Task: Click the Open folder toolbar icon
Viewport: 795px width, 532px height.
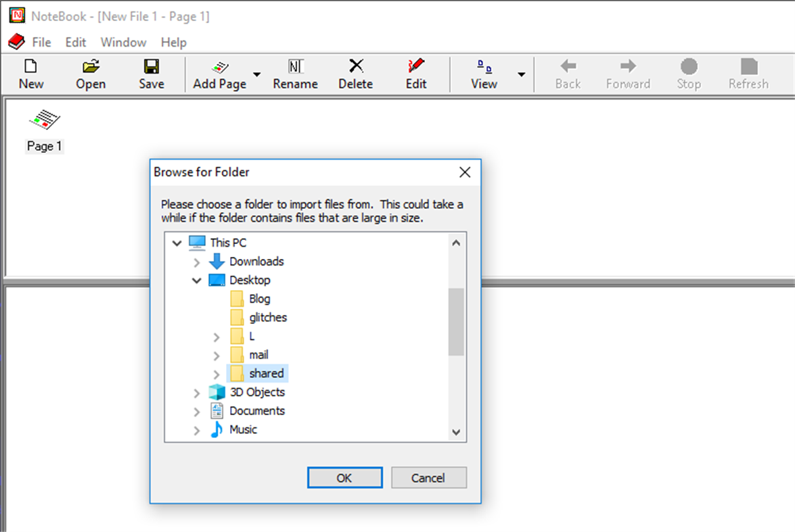Action: click(91, 66)
